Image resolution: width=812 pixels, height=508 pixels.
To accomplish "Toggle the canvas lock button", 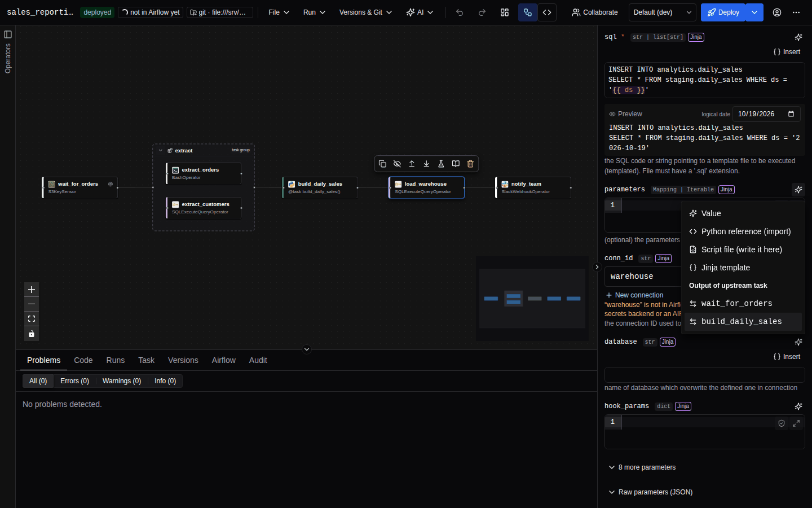I will pyautogui.click(x=32, y=334).
